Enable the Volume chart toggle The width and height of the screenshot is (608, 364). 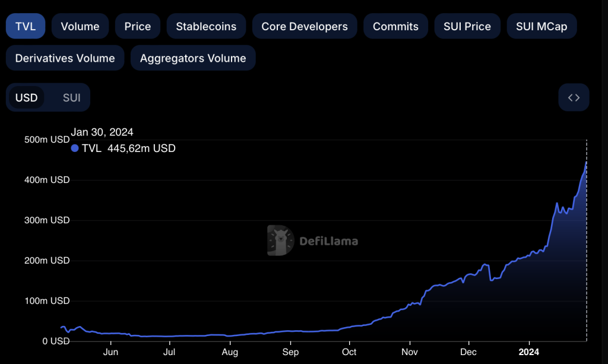coord(80,26)
